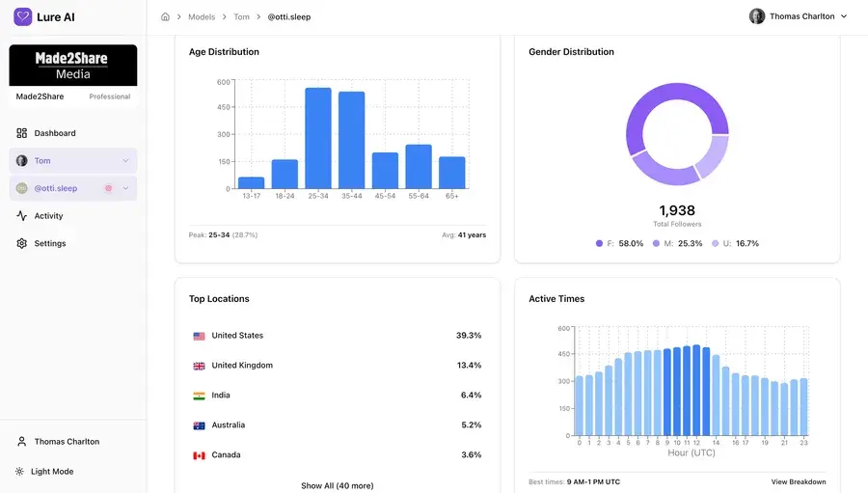The height and width of the screenshot is (493, 868).
Task: Open the Settings page
Action: click(x=50, y=243)
